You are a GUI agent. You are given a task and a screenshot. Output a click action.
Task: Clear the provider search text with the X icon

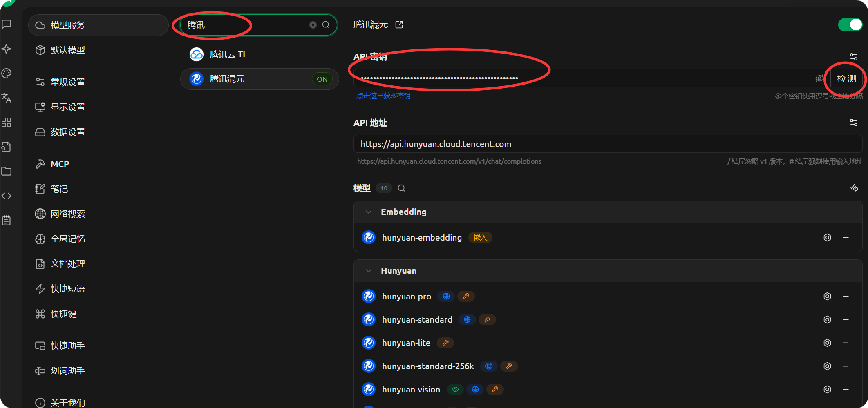(313, 25)
